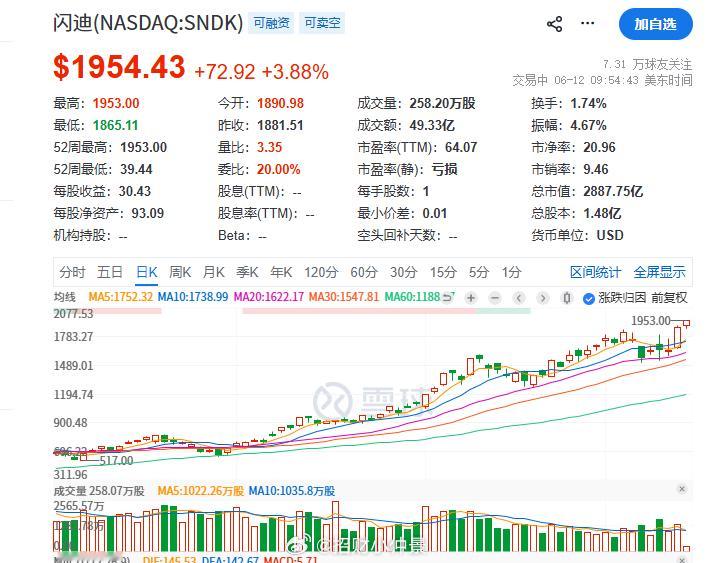Click the 可融资 tag
The width and height of the screenshot is (715, 563).
[271, 23]
